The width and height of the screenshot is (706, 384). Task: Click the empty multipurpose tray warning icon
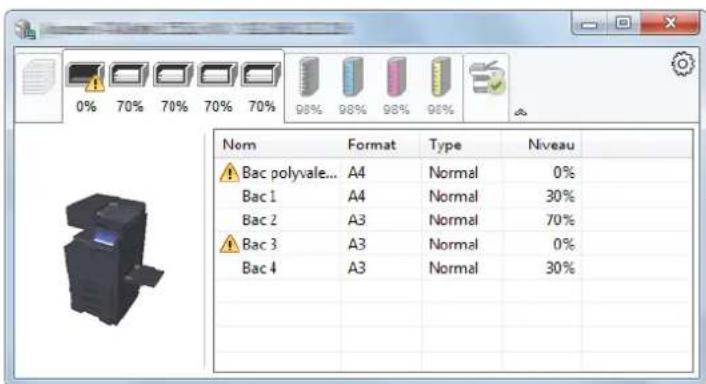[86, 77]
